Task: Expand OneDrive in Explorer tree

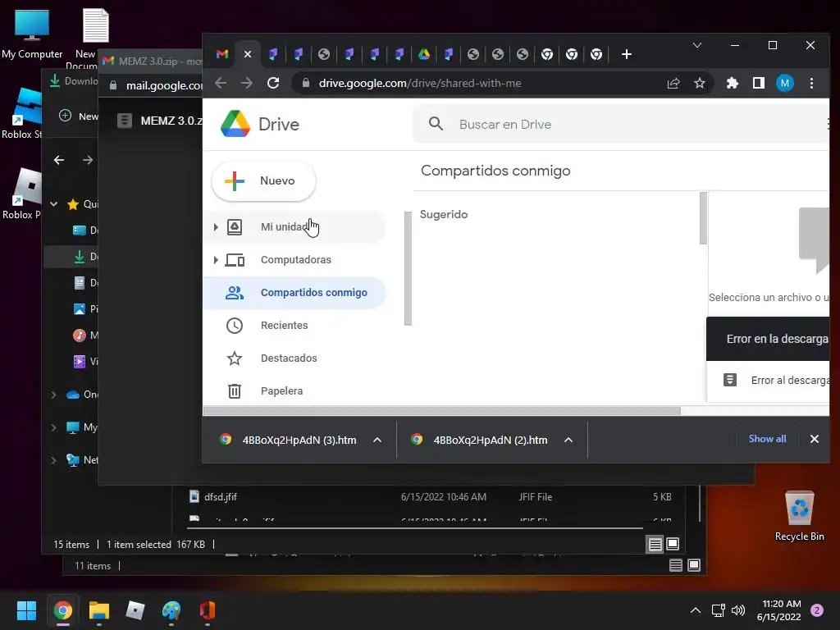Action: [x=53, y=395]
